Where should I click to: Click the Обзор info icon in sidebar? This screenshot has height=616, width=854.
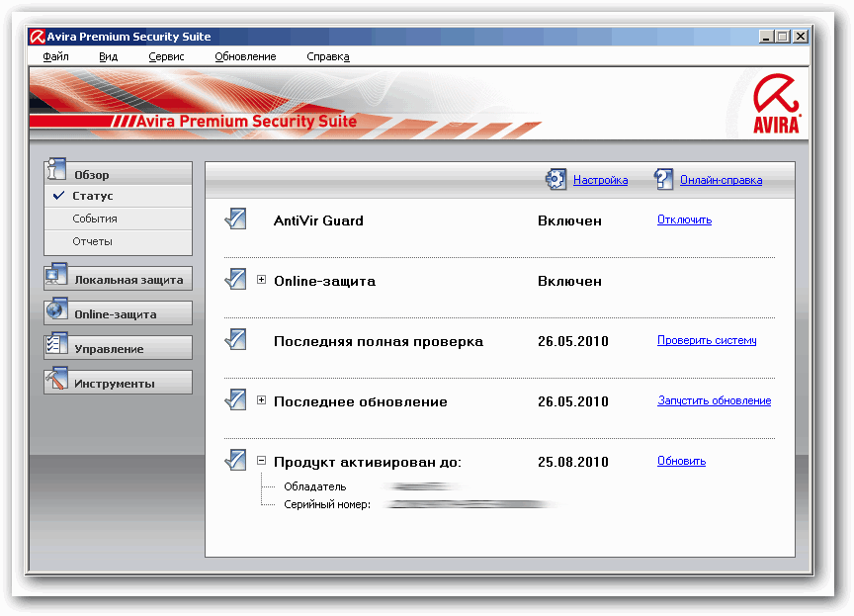pos(56,169)
